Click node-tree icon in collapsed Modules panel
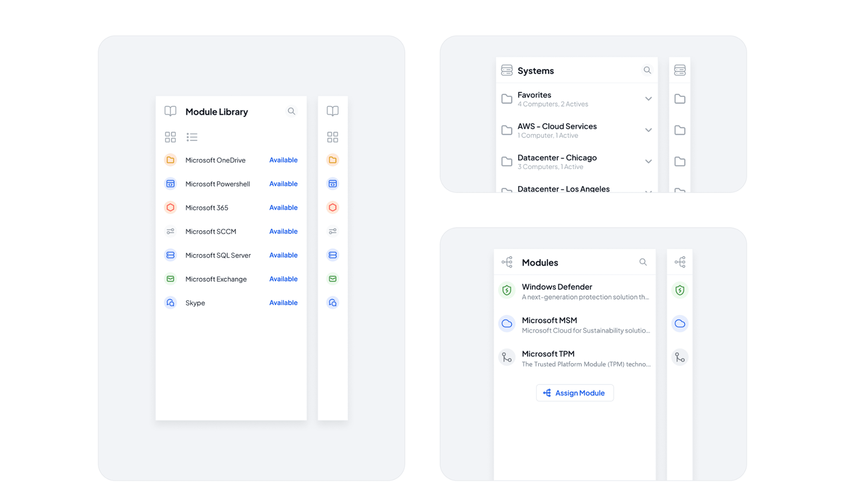 point(680,262)
